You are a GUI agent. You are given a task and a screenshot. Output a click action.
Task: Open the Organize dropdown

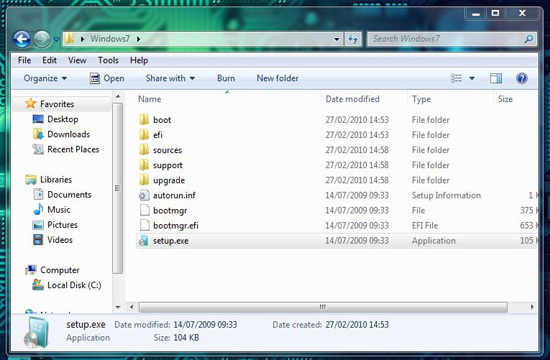coord(45,78)
